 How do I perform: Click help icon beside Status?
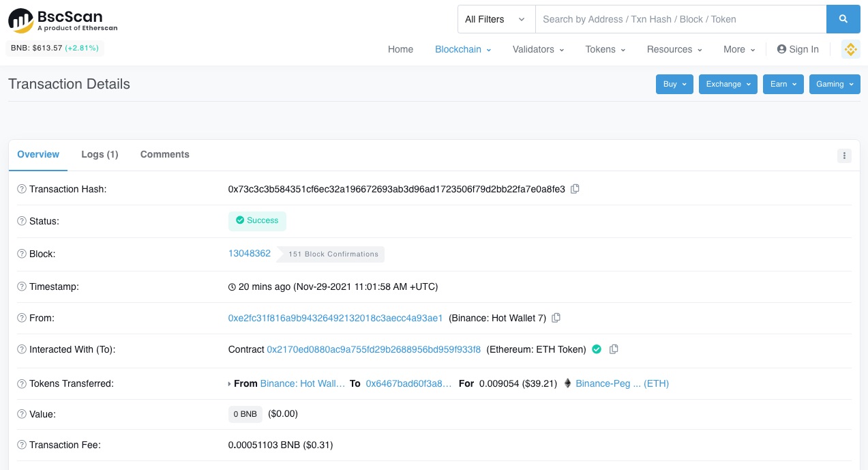tap(22, 221)
